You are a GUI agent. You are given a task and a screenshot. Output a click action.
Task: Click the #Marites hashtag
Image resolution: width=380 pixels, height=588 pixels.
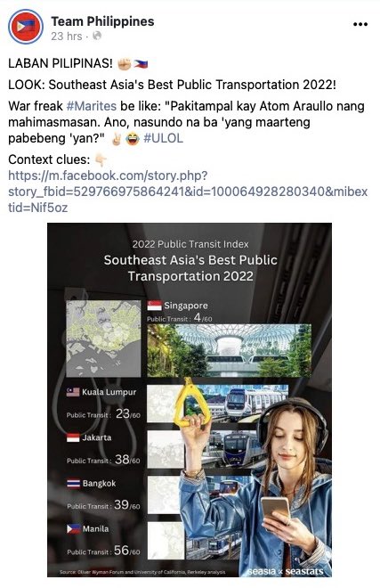(92, 106)
